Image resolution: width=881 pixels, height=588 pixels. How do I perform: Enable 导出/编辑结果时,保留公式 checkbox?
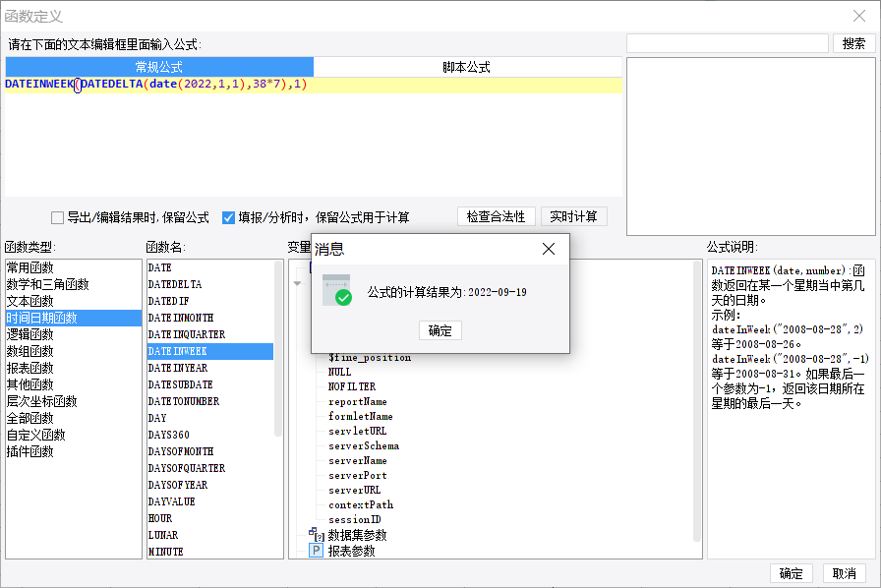(57, 217)
